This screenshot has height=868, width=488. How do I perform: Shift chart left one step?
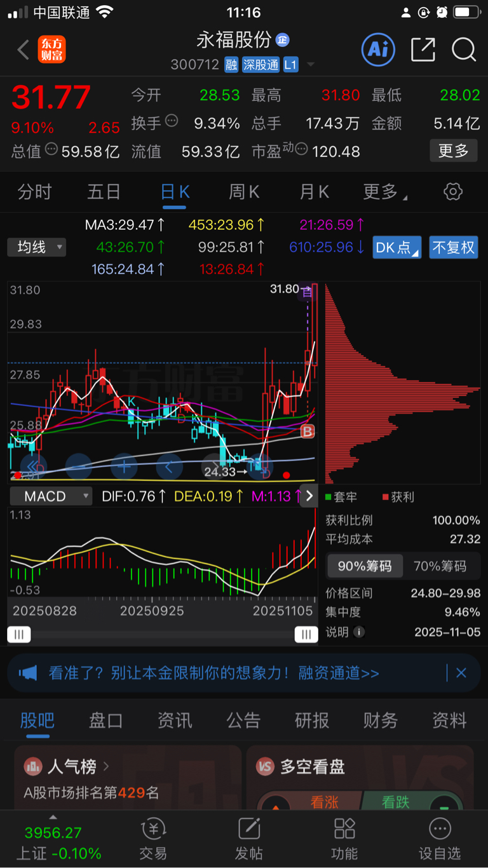[170, 466]
